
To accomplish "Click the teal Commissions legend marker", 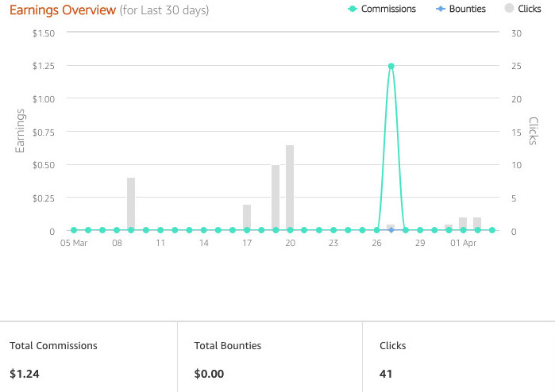I will [352, 9].
